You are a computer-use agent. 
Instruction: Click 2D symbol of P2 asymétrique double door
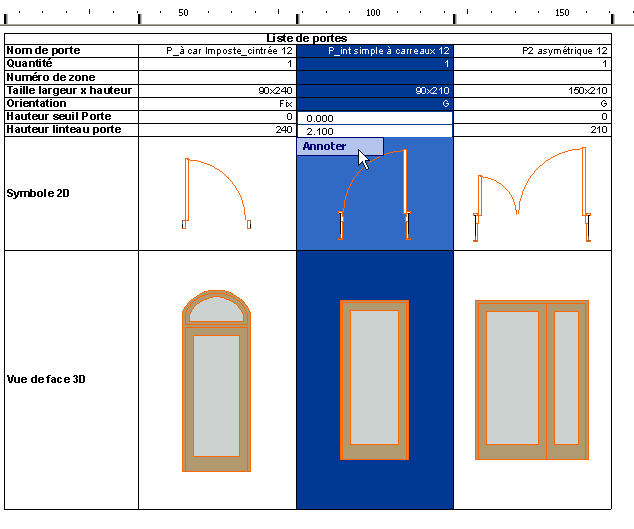[x=532, y=194]
